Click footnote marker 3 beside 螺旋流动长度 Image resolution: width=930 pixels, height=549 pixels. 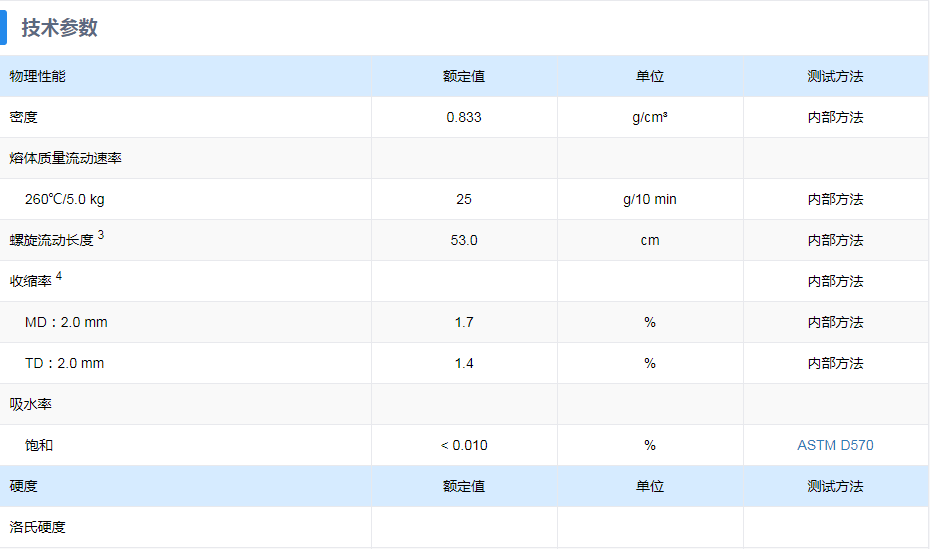pos(101,235)
